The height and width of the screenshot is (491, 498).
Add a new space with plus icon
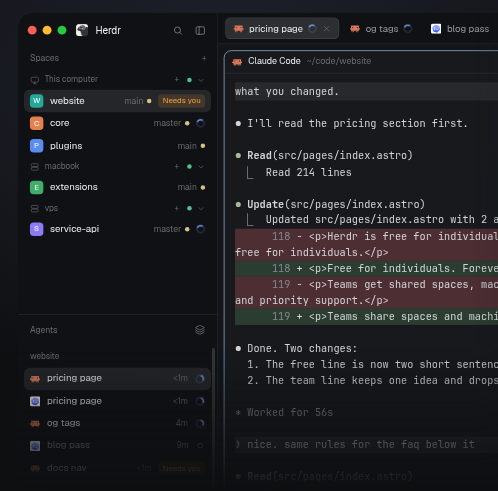coord(204,58)
